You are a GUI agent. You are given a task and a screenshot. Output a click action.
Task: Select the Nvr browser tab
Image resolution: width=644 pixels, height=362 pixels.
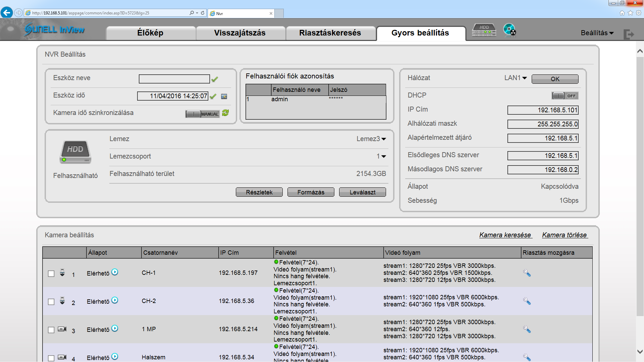241,13
